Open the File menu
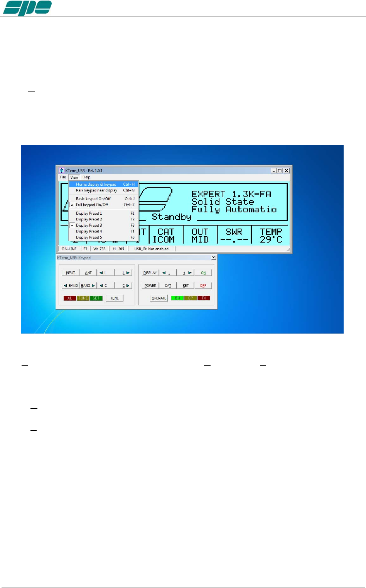 (63, 177)
